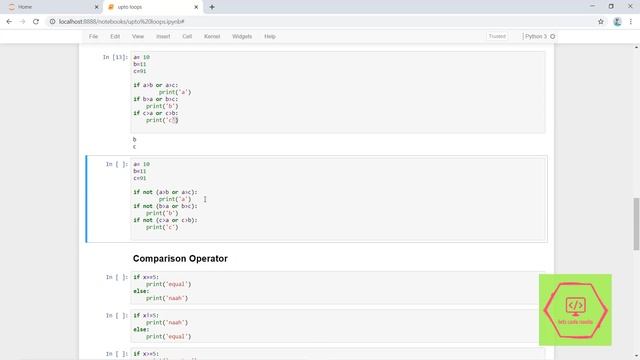This screenshot has height=360, width=640.
Task: Open the Widgets menu
Action: point(242,36)
